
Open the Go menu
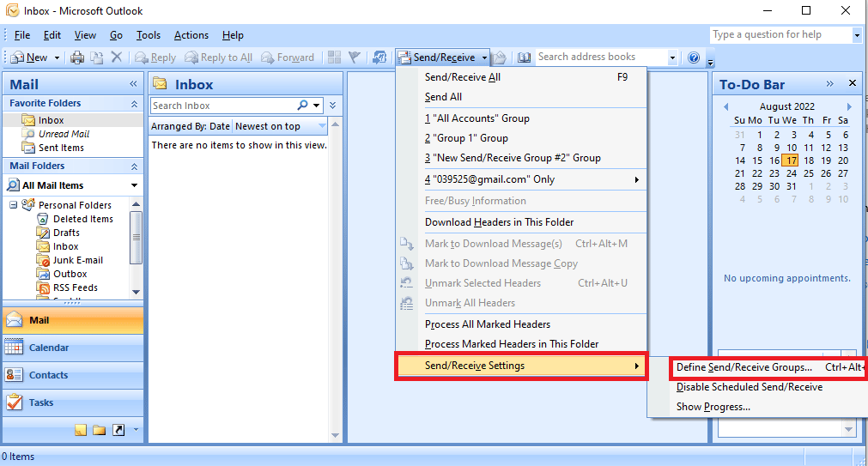pyautogui.click(x=116, y=35)
